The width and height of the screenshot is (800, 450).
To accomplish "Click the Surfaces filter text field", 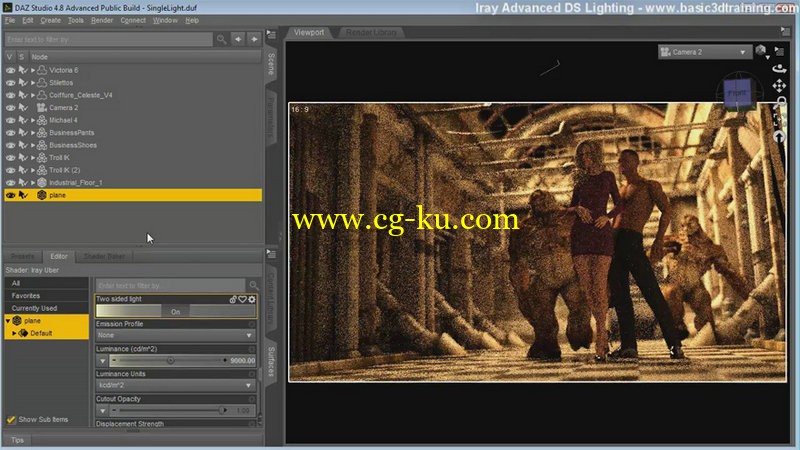I will coord(170,285).
